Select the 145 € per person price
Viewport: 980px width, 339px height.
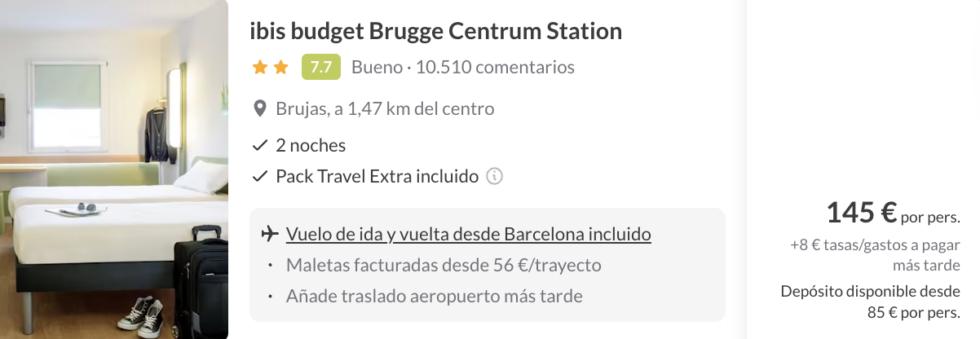tap(894, 214)
